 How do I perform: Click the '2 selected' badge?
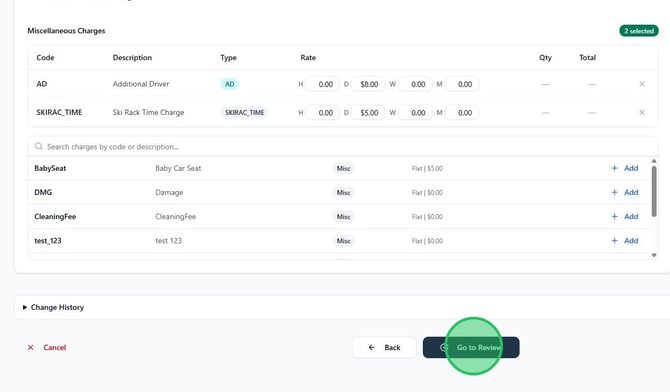(639, 31)
